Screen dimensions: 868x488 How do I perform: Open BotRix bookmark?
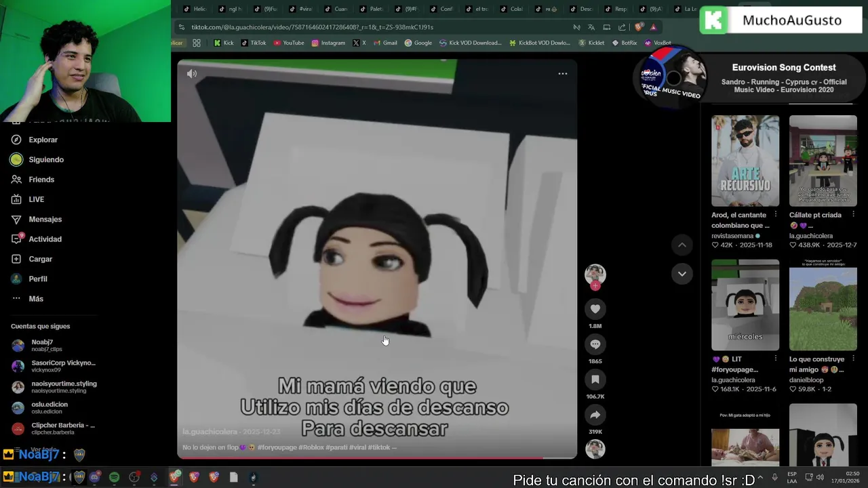point(625,43)
